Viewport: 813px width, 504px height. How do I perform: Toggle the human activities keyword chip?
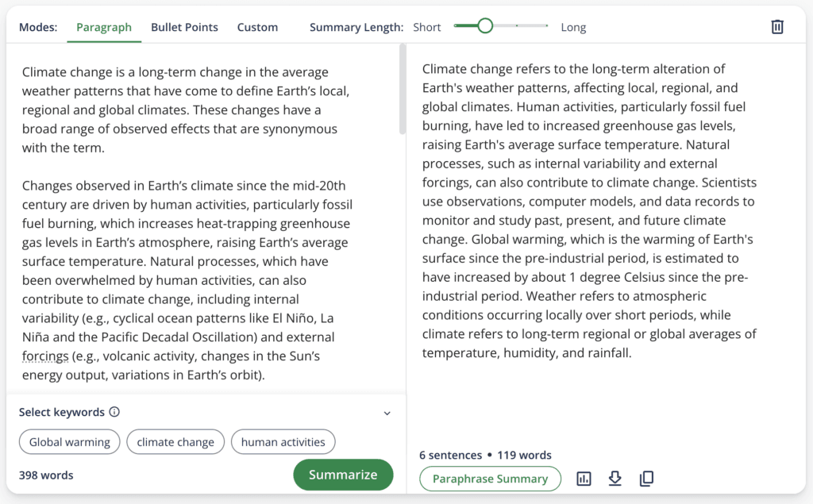pyautogui.click(x=283, y=442)
